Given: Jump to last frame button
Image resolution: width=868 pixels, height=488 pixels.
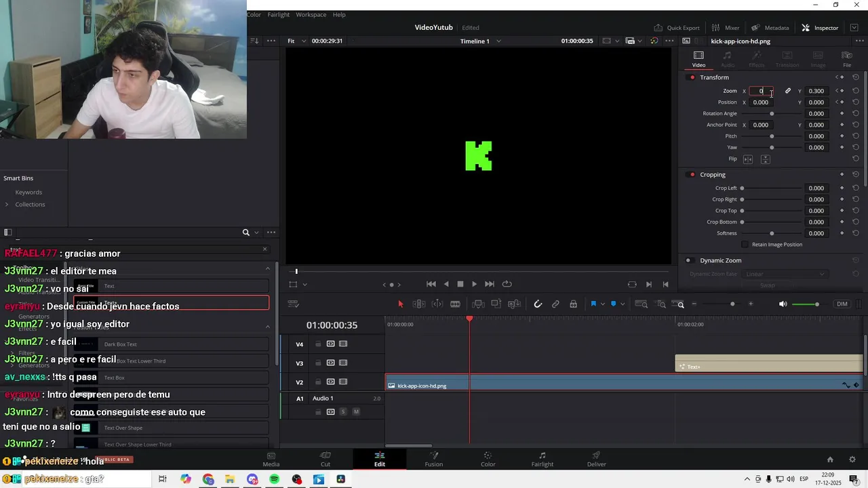Looking at the screenshot, I should point(489,284).
